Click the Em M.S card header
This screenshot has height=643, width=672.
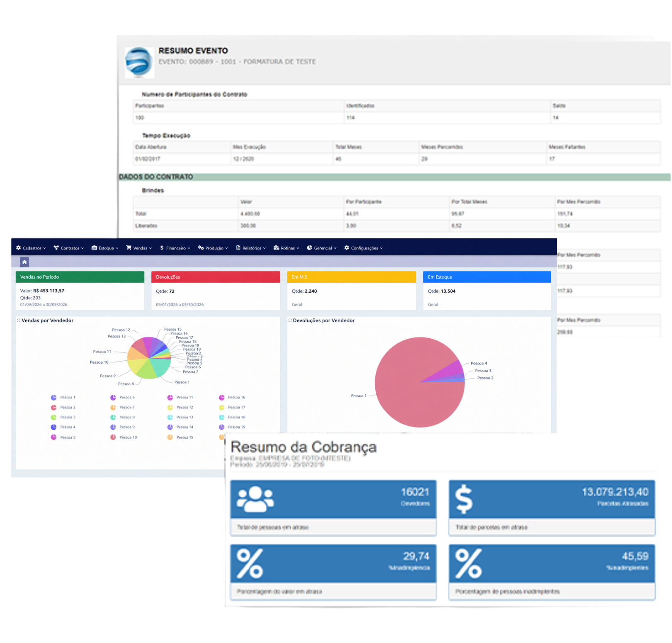tap(352, 277)
